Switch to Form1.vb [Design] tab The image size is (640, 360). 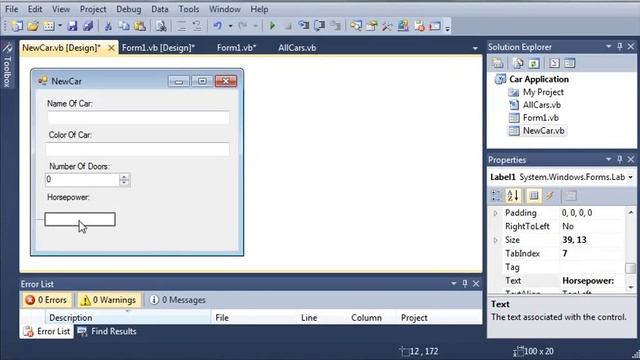[x=158, y=48]
